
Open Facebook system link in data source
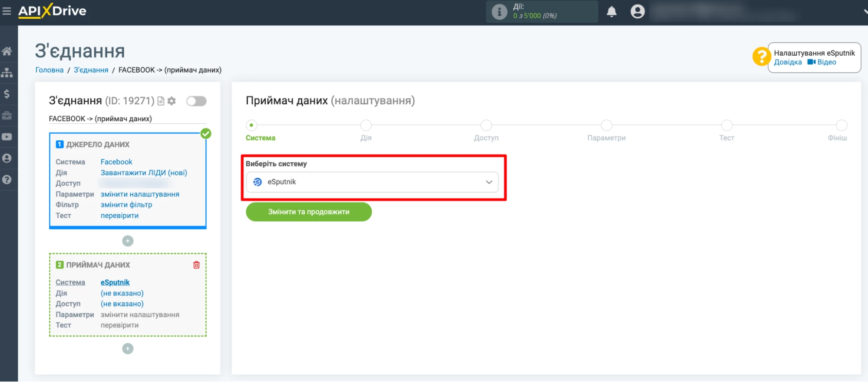(116, 162)
